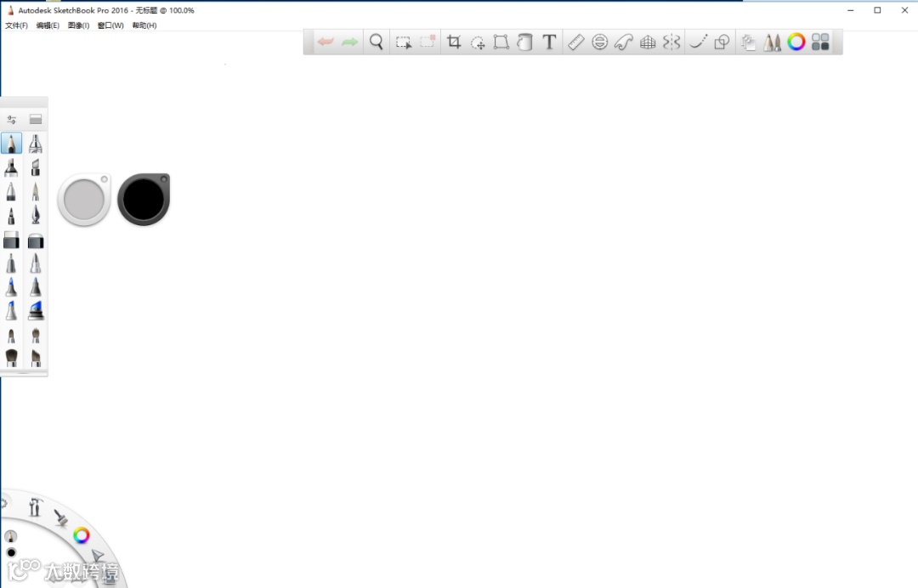
Task: Select the angled bristle brush
Action: click(36, 358)
